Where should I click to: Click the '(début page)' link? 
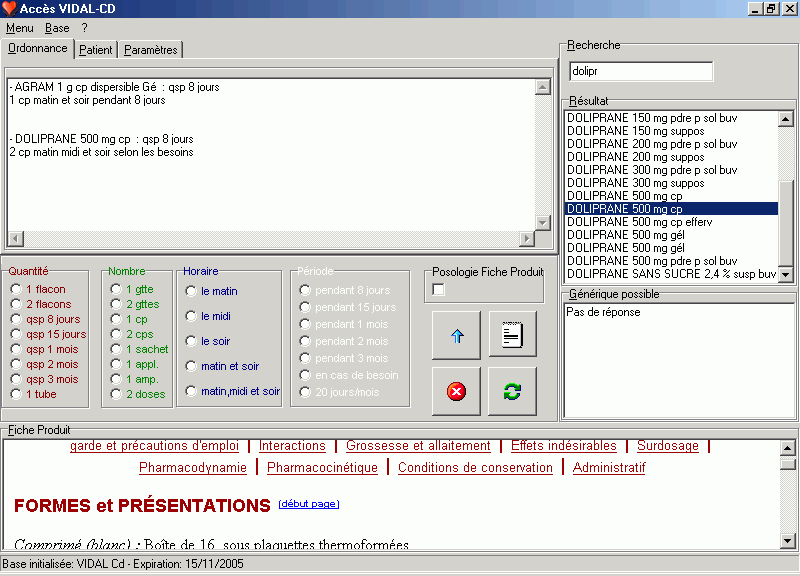pos(309,504)
